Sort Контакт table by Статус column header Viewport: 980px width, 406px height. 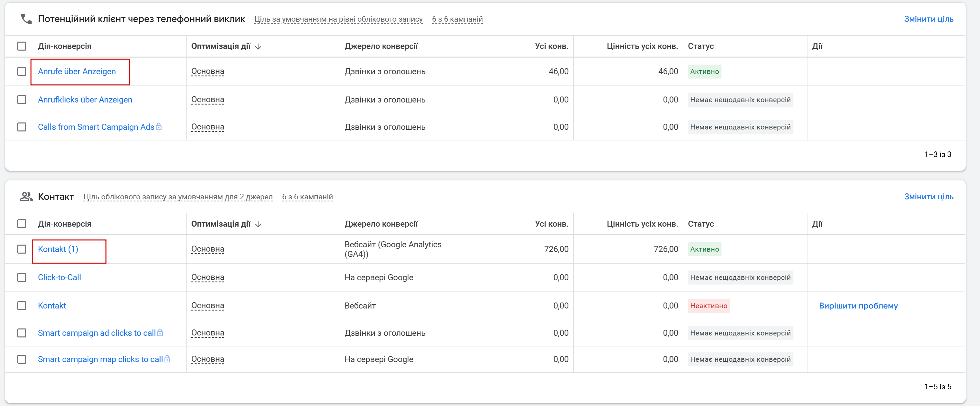pos(701,224)
